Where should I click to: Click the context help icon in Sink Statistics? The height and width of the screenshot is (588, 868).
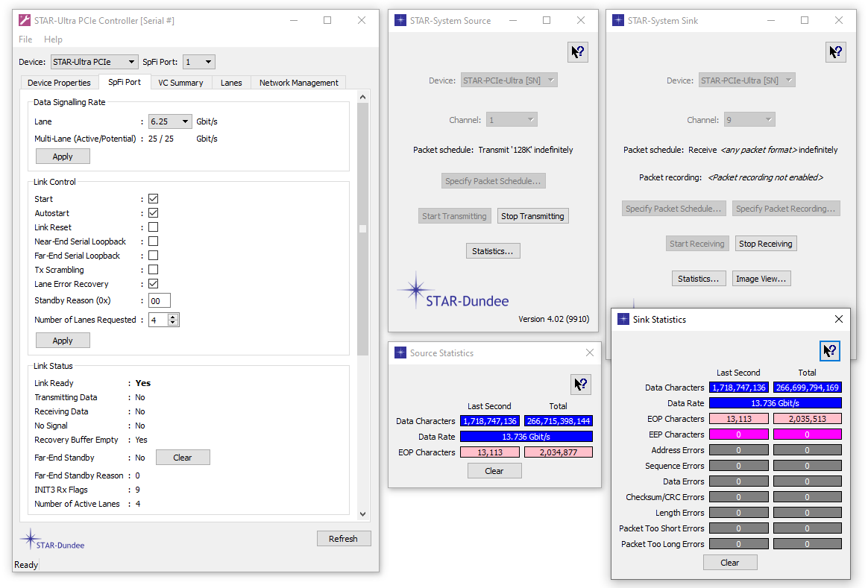pos(830,351)
